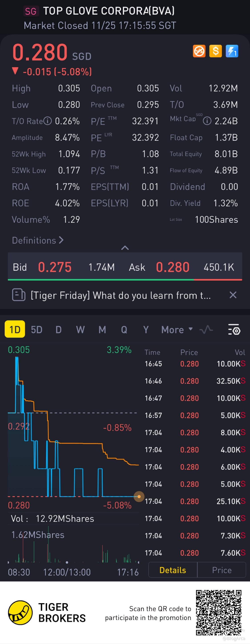Open Tiger Friday article headline

pos(121,295)
